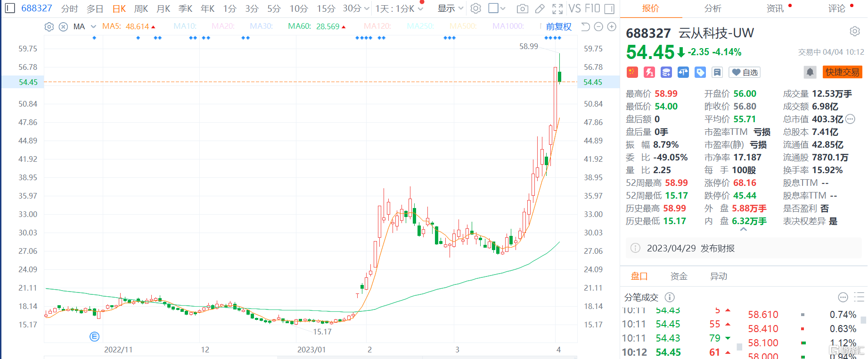Open the 前复权 adjustment selector

[x=559, y=27]
